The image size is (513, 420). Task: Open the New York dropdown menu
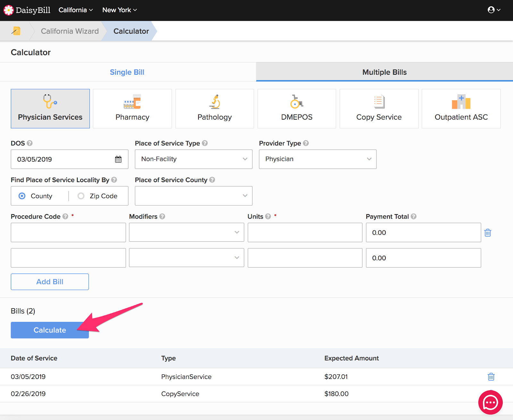[120, 10]
